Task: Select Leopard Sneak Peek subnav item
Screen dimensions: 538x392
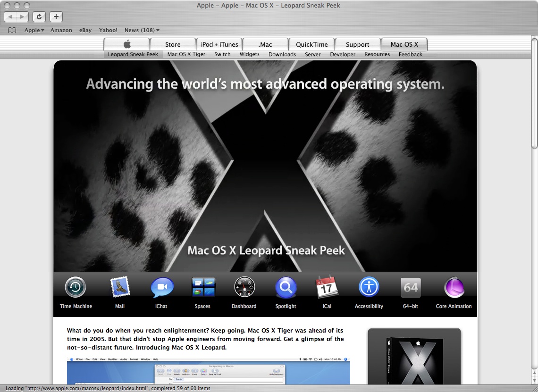Action: tap(133, 54)
